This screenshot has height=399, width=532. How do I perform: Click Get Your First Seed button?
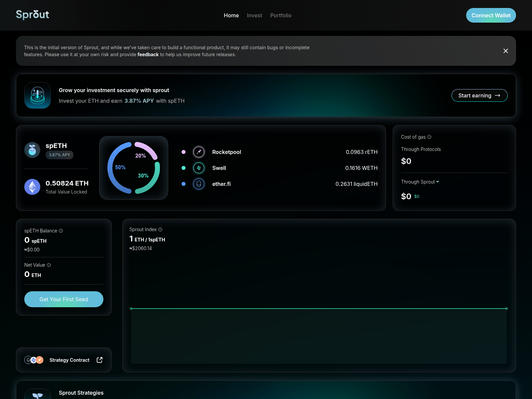coord(64,299)
